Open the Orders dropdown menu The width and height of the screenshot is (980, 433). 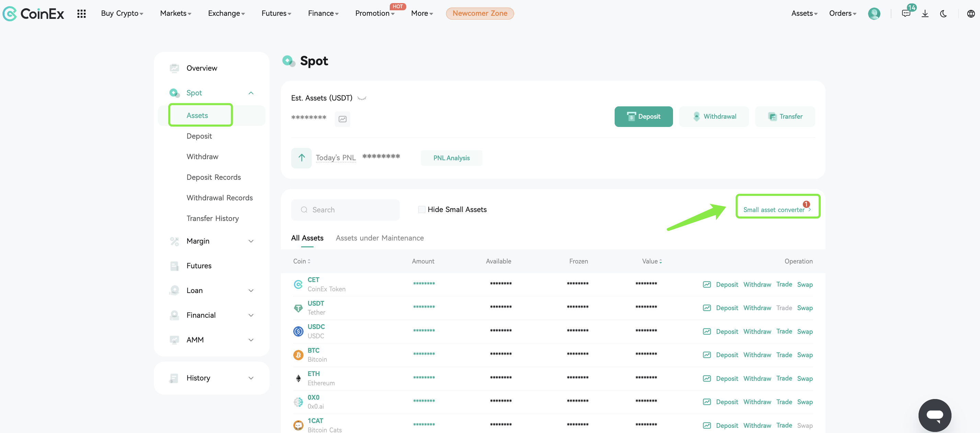843,13
